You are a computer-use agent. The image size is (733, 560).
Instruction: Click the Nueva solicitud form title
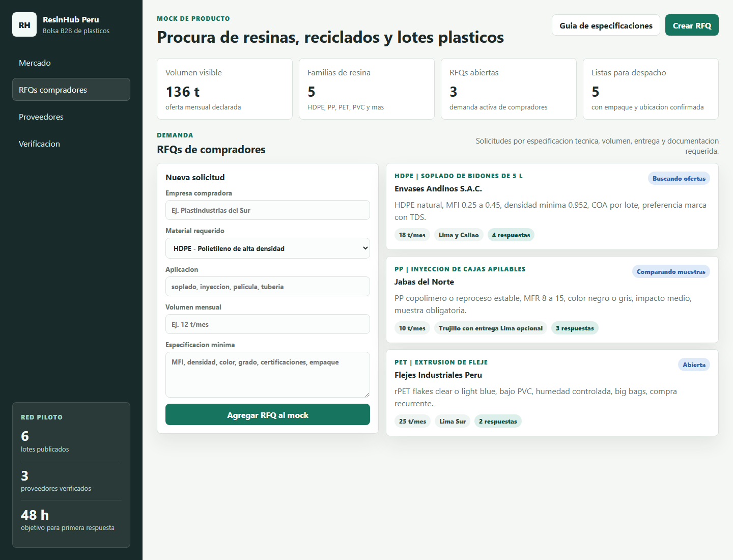point(195,177)
